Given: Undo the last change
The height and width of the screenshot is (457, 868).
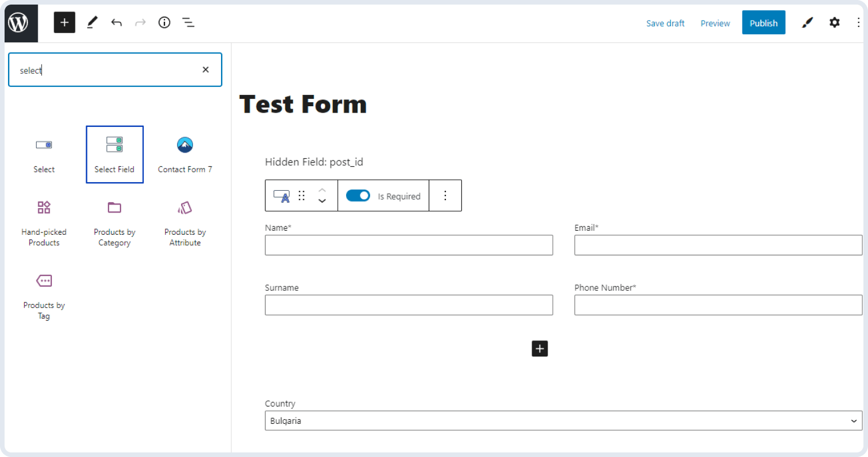Looking at the screenshot, I should coord(116,22).
